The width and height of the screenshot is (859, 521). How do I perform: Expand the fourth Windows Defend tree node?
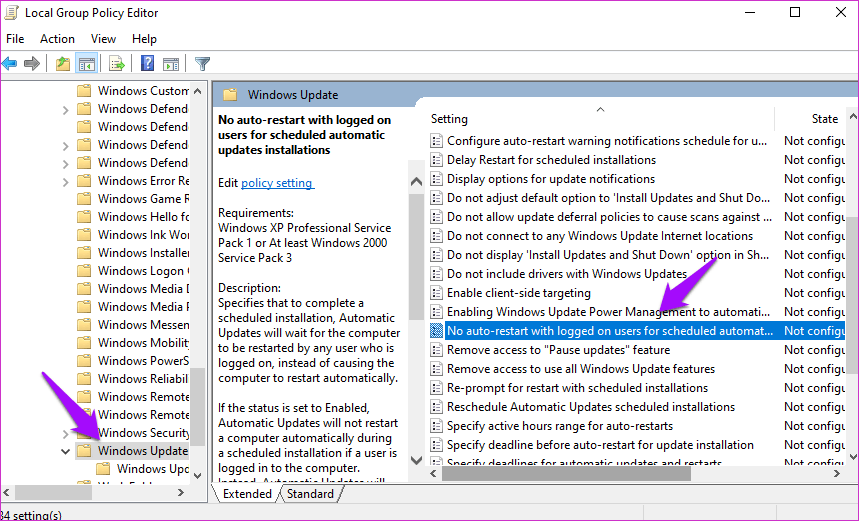65,164
